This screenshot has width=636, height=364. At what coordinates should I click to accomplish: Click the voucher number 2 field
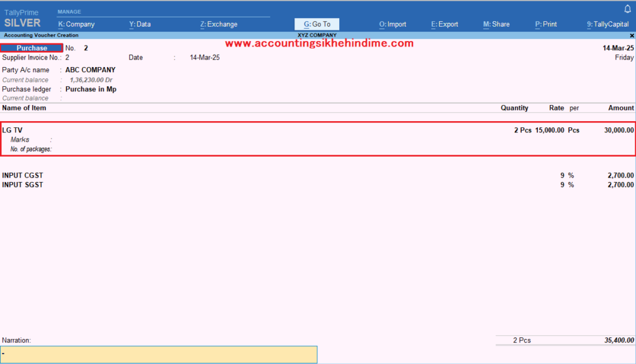pyautogui.click(x=86, y=48)
